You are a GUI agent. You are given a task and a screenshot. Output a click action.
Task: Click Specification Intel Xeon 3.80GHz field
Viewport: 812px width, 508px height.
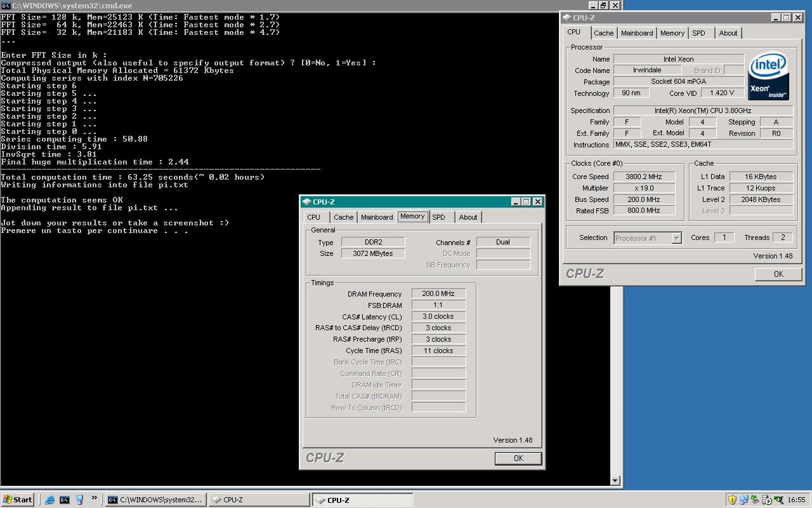point(703,110)
